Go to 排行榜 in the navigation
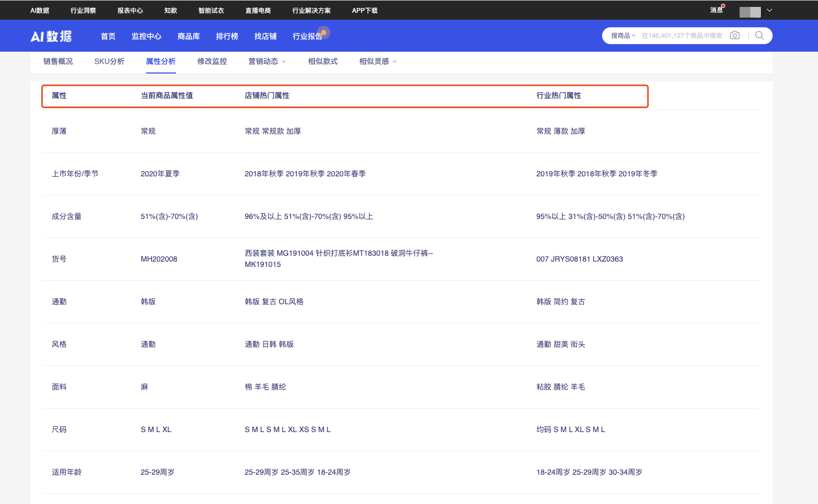This screenshot has width=818, height=504. click(x=227, y=36)
